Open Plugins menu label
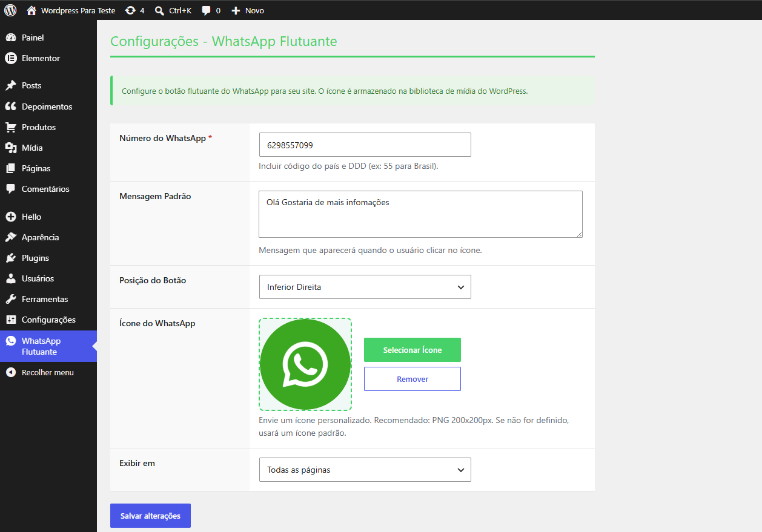 (35, 258)
